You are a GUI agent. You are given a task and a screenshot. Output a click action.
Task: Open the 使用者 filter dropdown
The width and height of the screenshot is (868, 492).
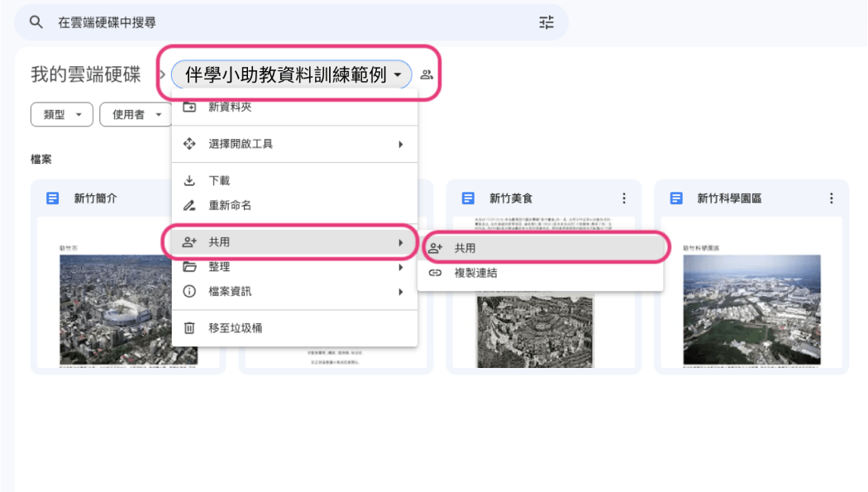pyautogui.click(x=136, y=115)
